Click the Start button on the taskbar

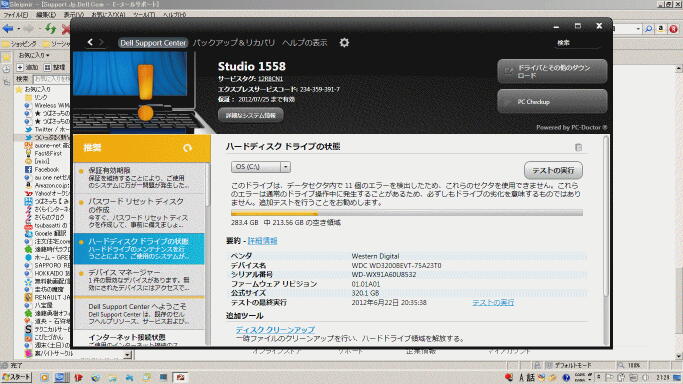pos(17,377)
